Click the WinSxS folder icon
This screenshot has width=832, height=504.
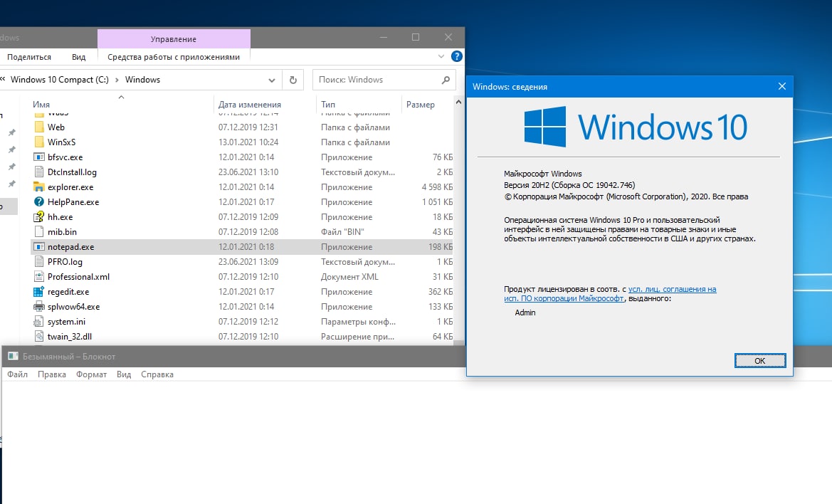[38, 142]
